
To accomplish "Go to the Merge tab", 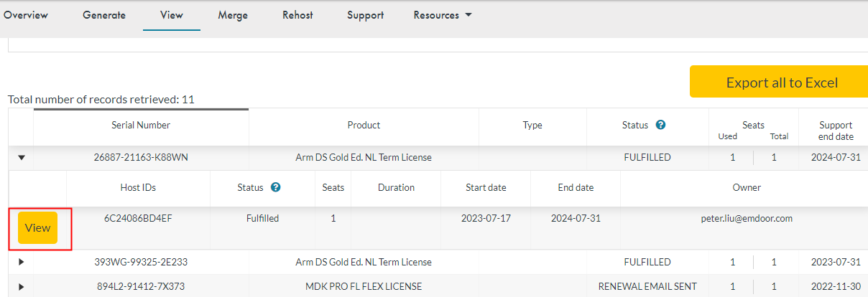I will click(233, 15).
